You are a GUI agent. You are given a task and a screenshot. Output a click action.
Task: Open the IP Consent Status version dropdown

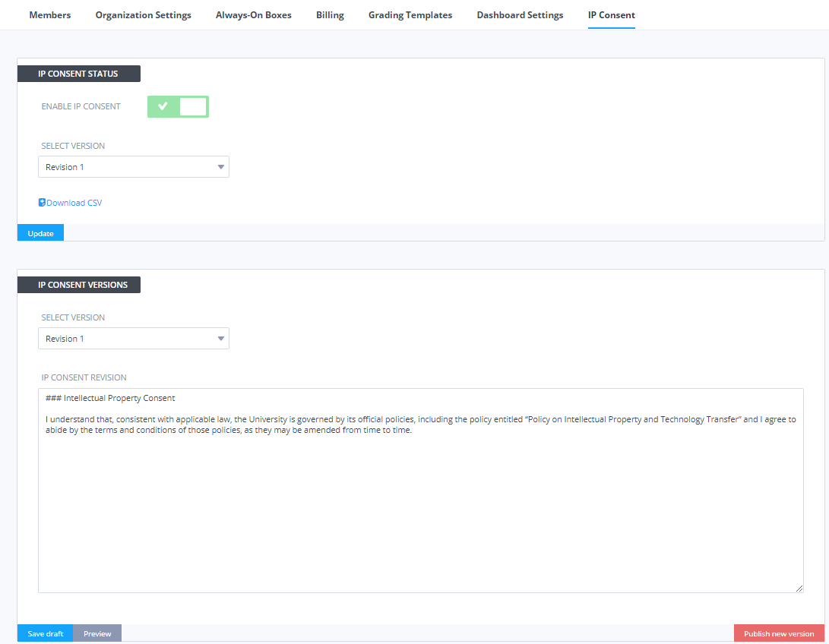(x=134, y=167)
